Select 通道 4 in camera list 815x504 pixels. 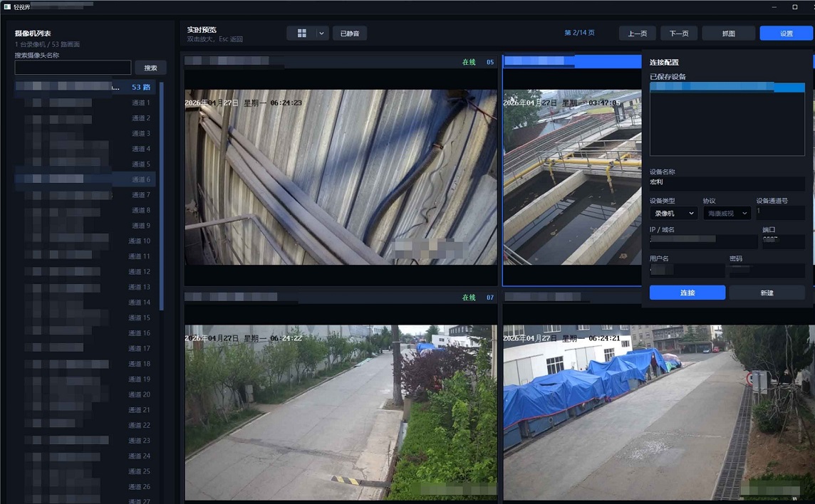[85, 149]
